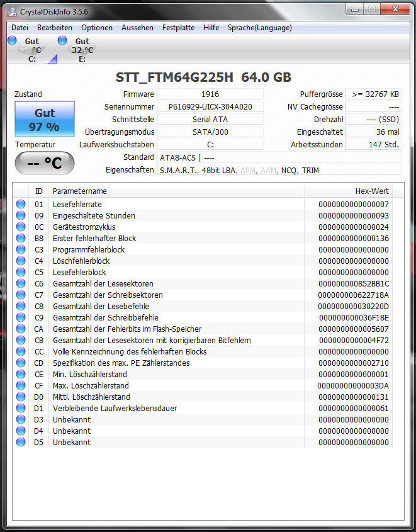Image resolution: width=416 pixels, height=532 pixels.
Task: Click status icon for Min. Löschzählerstand
Action: point(21,374)
